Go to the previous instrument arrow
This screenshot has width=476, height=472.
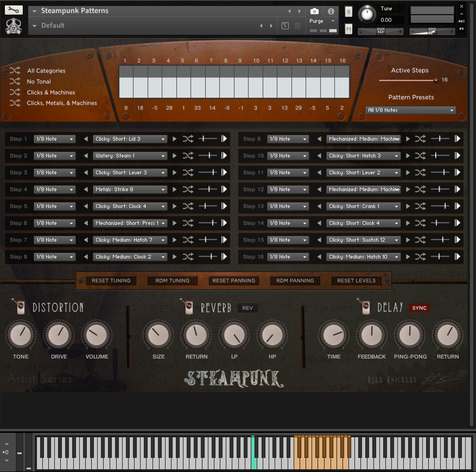click(289, 11)
